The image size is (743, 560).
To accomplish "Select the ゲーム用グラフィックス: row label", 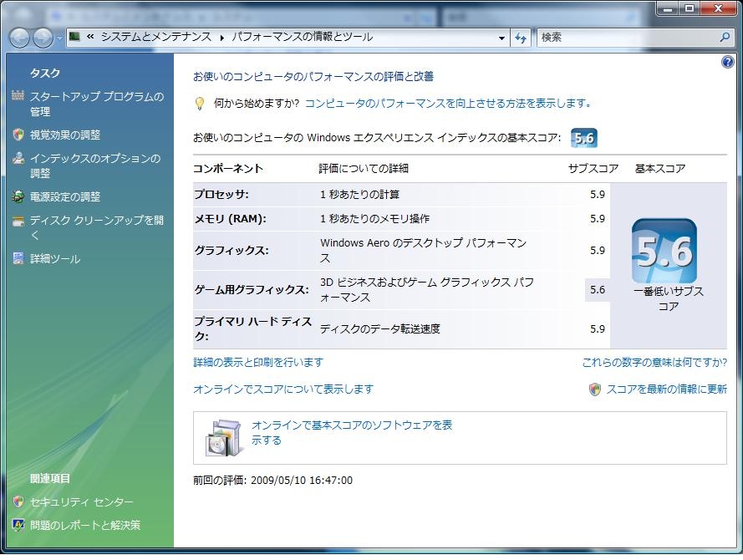I will point(252,290).
